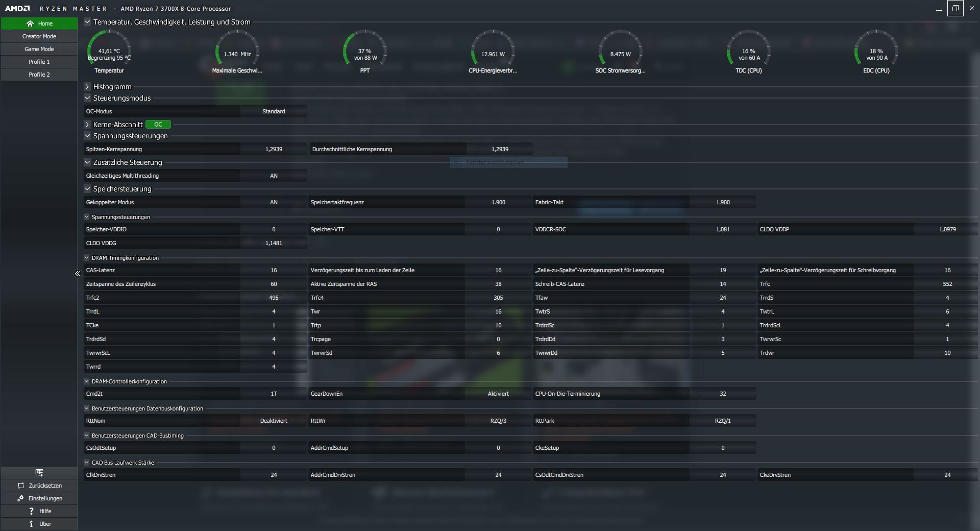980x531 pixels.
Task: Click Zeitspanne des Zeilenzyklus value 60
Action: point(274,284)
